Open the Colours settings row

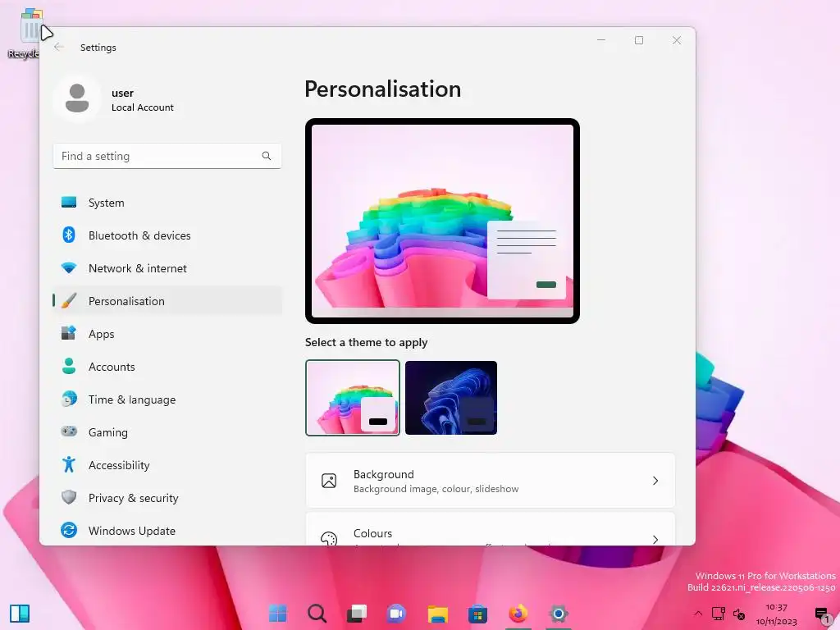pyautogui.click(x=491, y=529)
